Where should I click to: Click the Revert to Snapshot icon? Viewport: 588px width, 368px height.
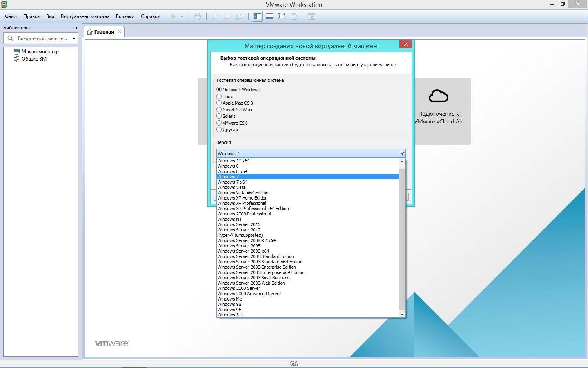[x=227, y=16]
